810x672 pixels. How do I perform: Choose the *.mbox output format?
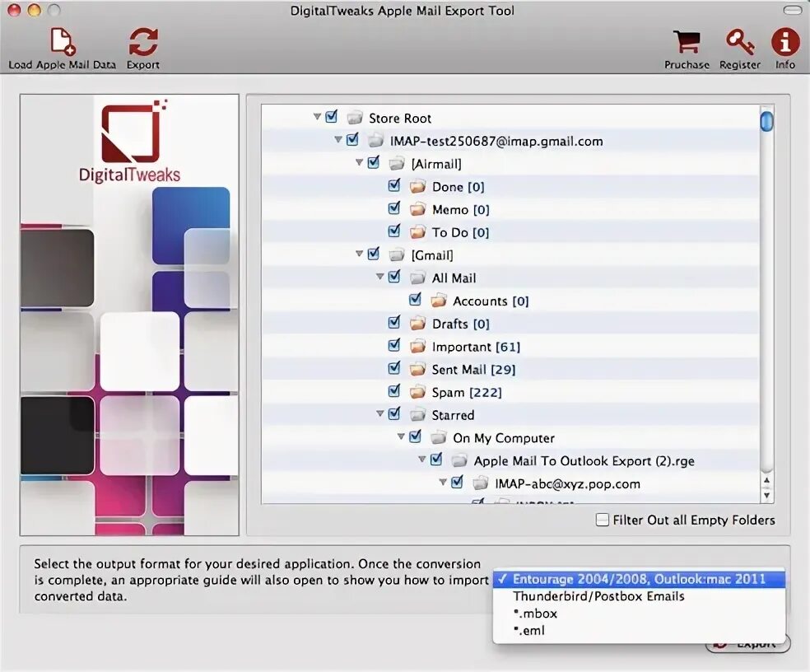[x=639, y=614]
